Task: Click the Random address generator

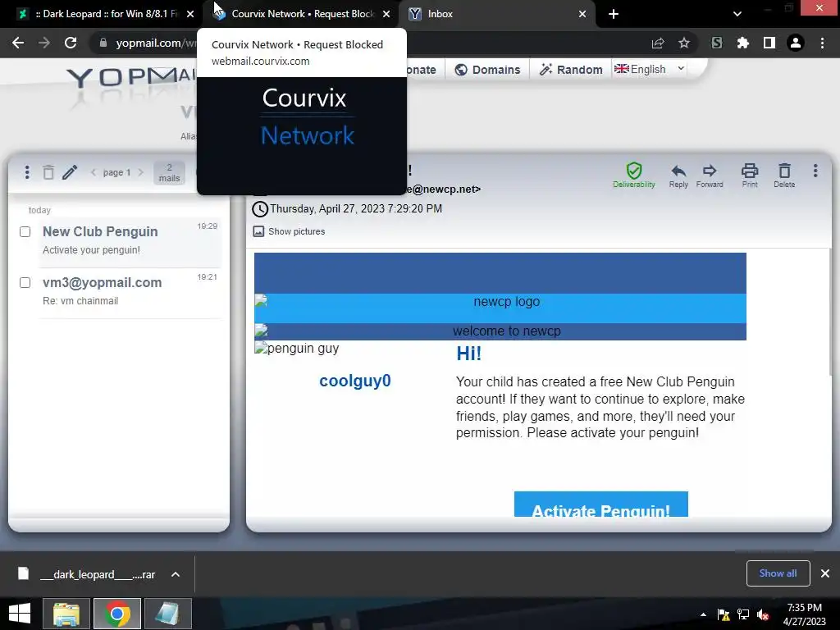Action: (571, 70)
